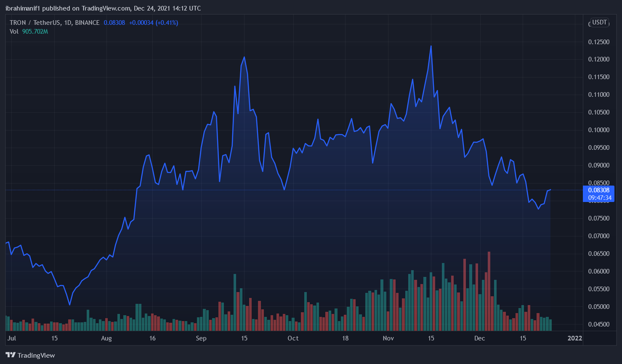
Task: Click the 2022 date axis label
Action: tap(575, 338)
